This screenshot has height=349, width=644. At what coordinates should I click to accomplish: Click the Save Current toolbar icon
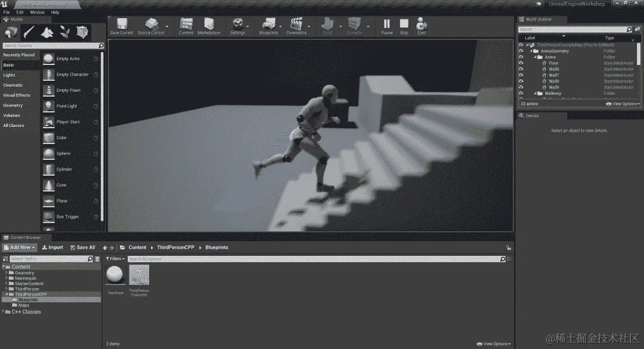(x=122, y=24)
